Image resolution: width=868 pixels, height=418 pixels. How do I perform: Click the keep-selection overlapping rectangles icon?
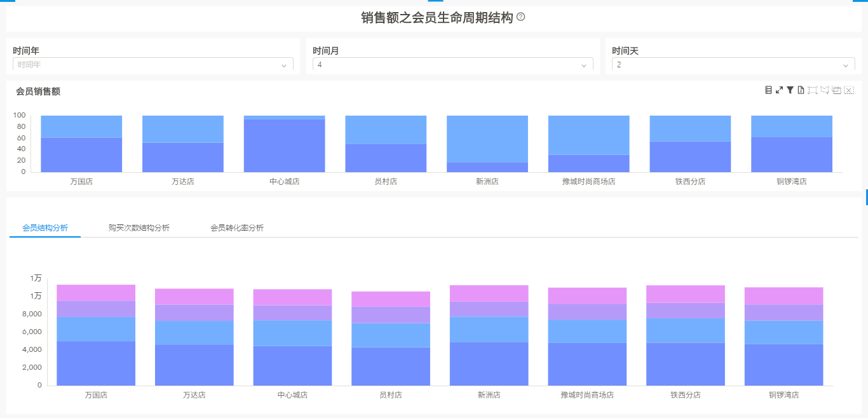coord(837,90)
